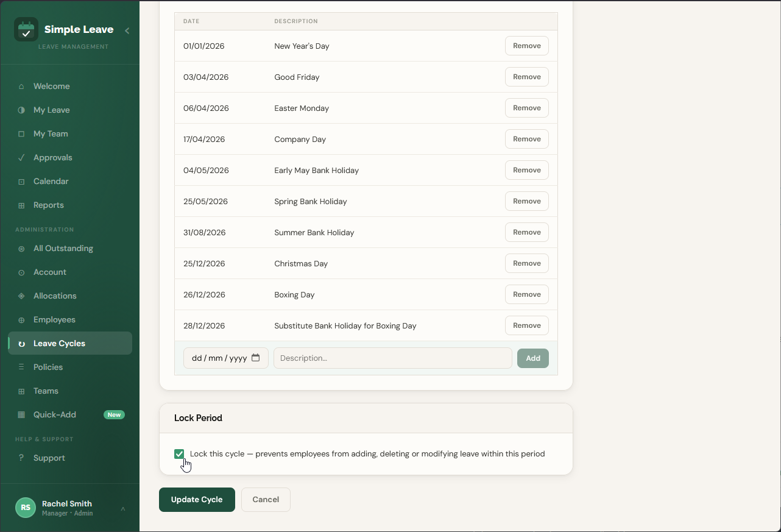Click the Policies list icon
The width and height of the screenshot is (781, 532).
coord(21,367)
